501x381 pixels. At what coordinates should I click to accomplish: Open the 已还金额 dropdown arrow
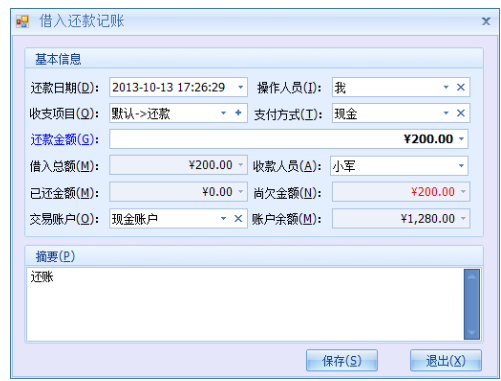240,192
